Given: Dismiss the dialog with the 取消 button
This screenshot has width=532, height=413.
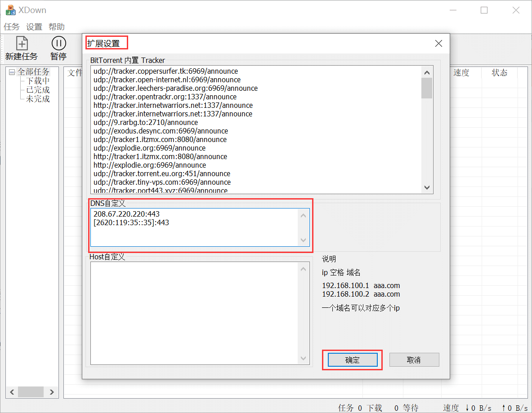Looking at the screenshot, I should [x=414, y=360].
